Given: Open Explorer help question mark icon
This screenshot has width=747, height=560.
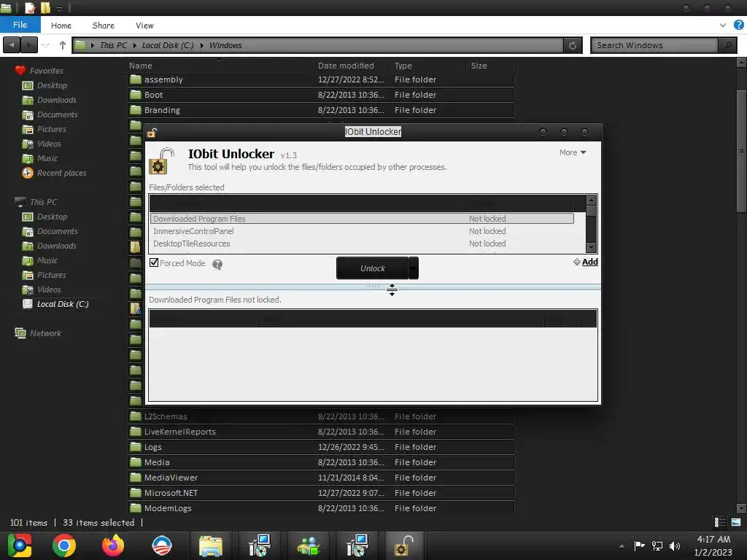Looking at the screenshot, I should (739, 25).
